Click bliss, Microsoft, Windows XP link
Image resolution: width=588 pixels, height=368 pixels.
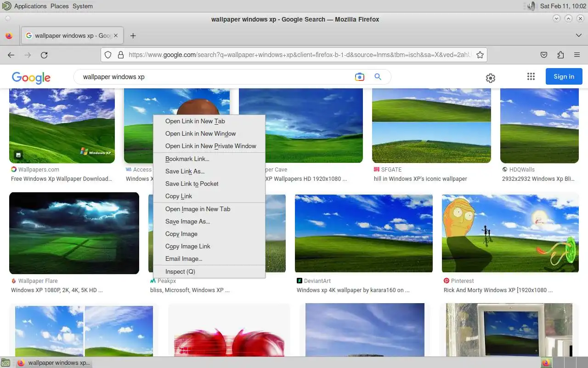(190, 290)
